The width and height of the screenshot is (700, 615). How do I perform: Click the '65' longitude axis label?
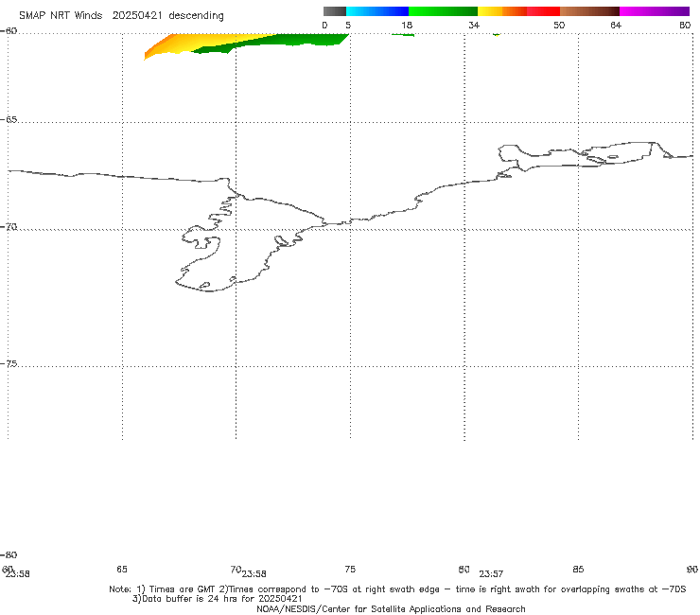tap(122, 569)
